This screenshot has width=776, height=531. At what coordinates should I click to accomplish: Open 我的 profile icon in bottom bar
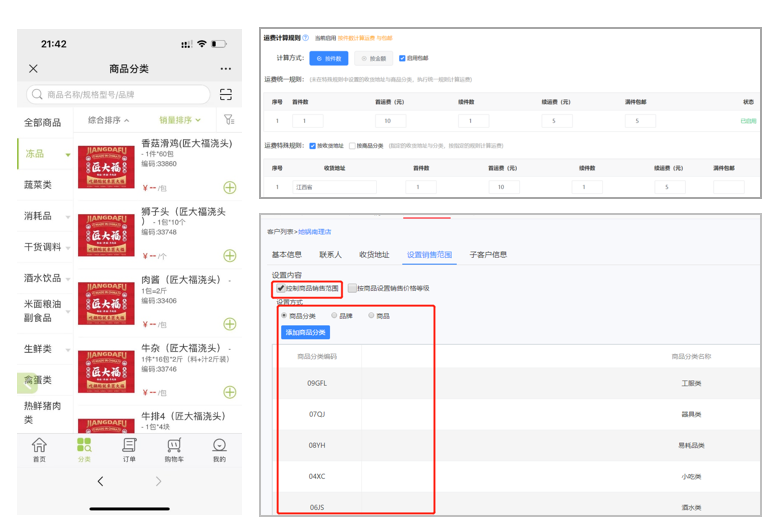(219, 450)
